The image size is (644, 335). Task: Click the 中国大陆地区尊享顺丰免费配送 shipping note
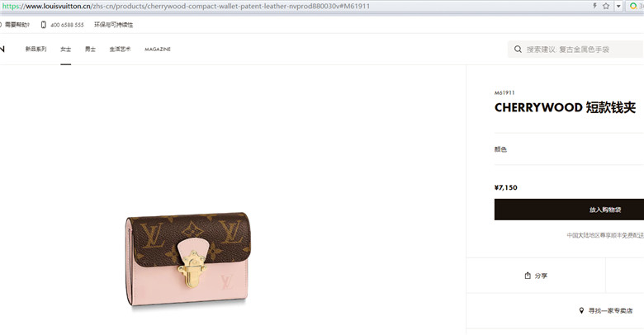pyautogui.click(x=605, y=235)
